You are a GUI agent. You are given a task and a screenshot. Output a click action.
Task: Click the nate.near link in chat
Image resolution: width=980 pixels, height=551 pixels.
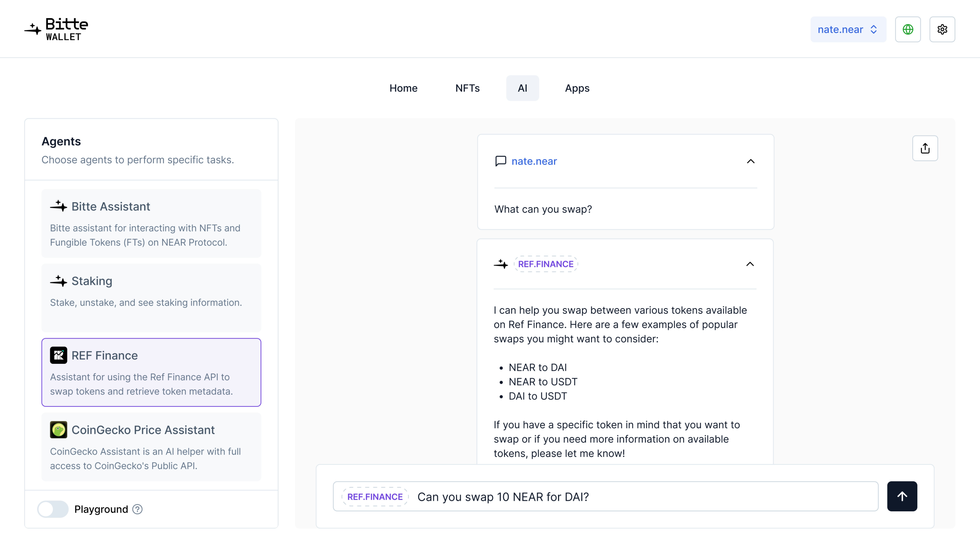point(534,161)
